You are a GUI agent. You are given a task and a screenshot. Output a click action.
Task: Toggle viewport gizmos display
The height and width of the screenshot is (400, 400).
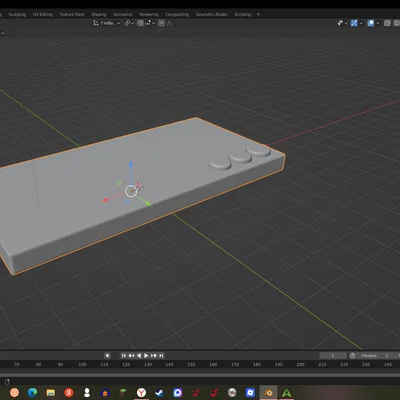pyautogui.click(x=354, y=23)
